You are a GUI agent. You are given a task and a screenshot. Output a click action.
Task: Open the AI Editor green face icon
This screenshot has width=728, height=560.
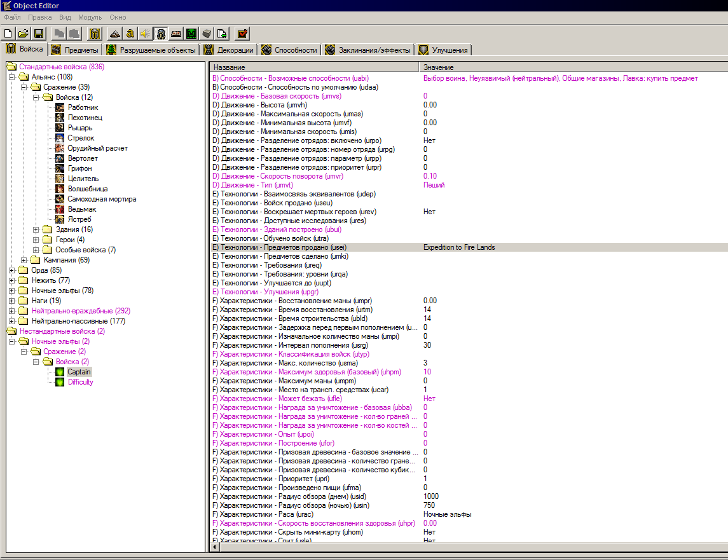coord(191,34)
